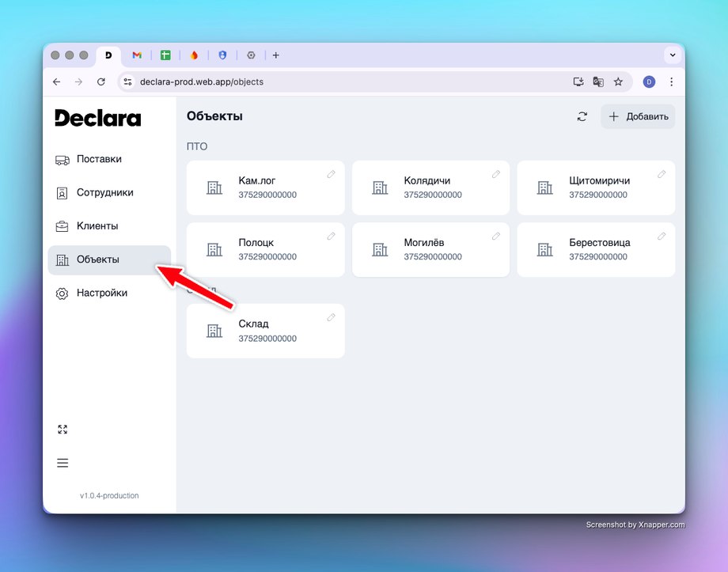Image resolution: width=728 pixels, height=572 pixels.
Task: Toggle fullscreen with the expand arrows icon
Action: click(x=63, y=430)
